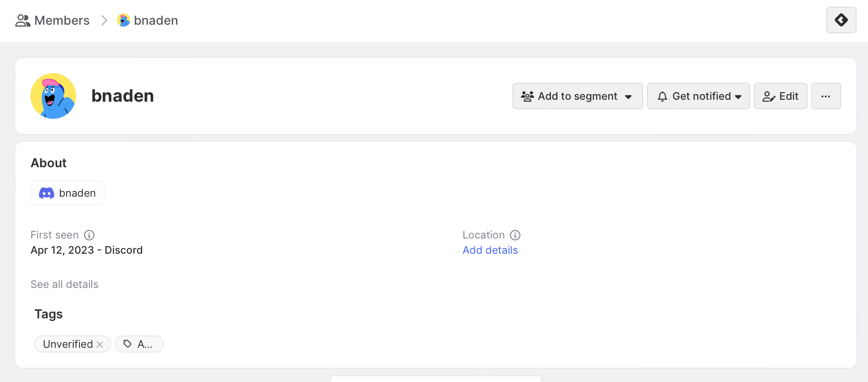This screenshot has width=868, height=382.
Task: Click the large bnaden profile avatar
Action: 53,96
